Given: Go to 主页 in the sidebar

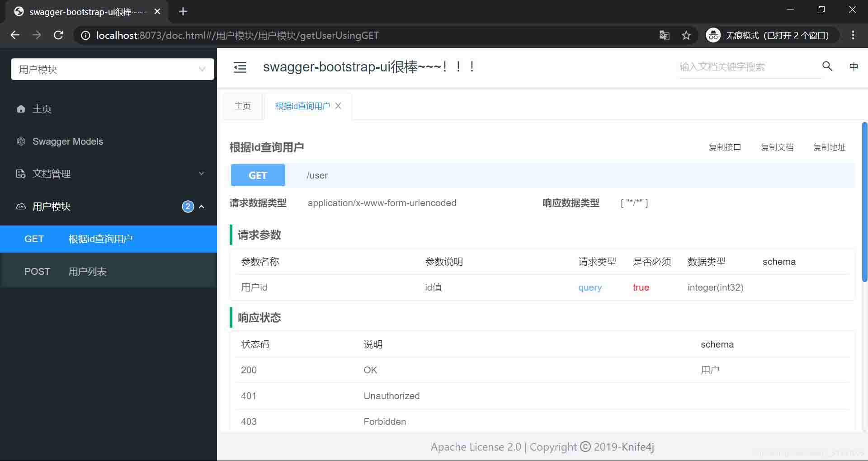Looking at the screenshot, I should (x=42, y=109).
